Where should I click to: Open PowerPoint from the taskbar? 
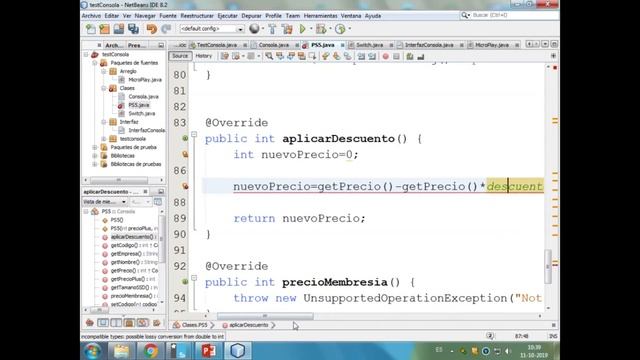coord(209,351)
